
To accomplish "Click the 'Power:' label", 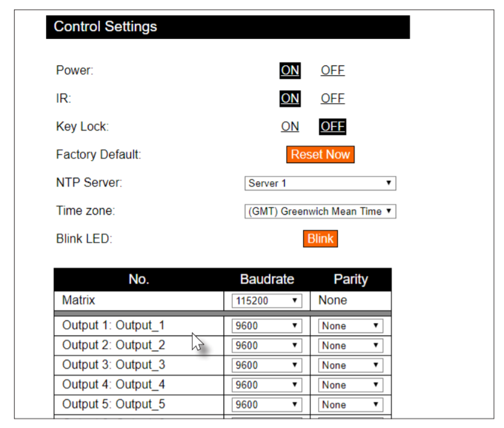I will pos(75,70).
